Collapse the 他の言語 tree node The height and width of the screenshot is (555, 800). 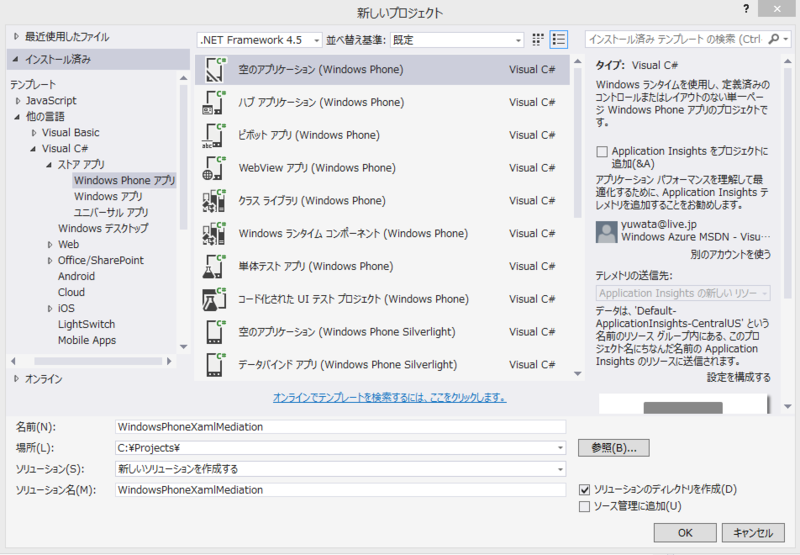tap(17, 117)
